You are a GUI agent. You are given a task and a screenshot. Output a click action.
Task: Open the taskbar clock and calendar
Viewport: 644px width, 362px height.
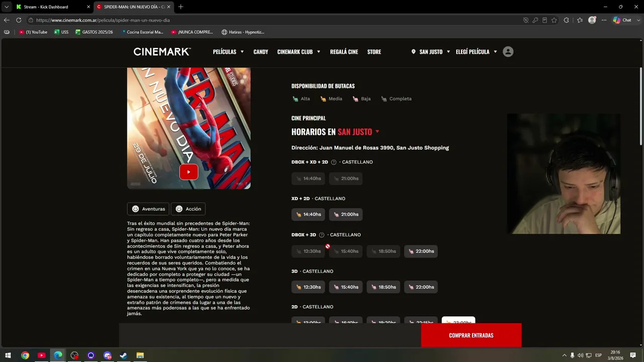tap(615, 355)
